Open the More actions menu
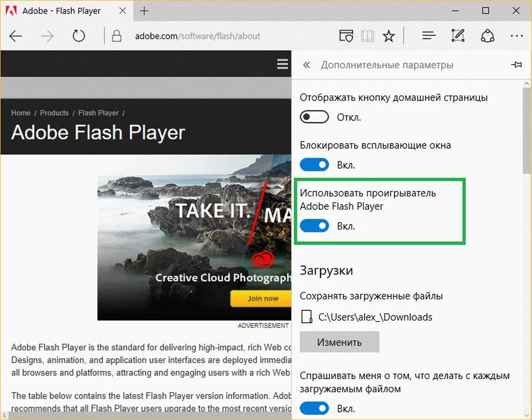This screenshot has height=420, width=532. pos(516,35)
